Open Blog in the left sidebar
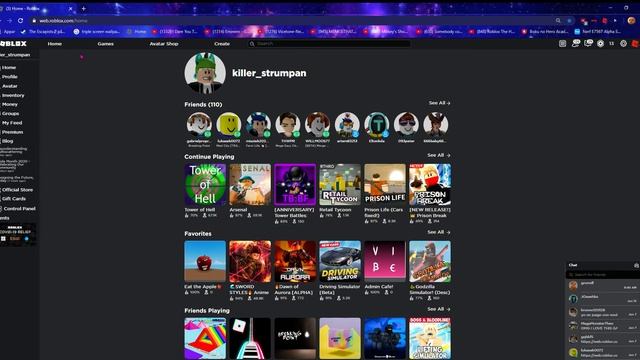Image resolution: width=640 pixels, height=360 pixels. pos(7,141)
